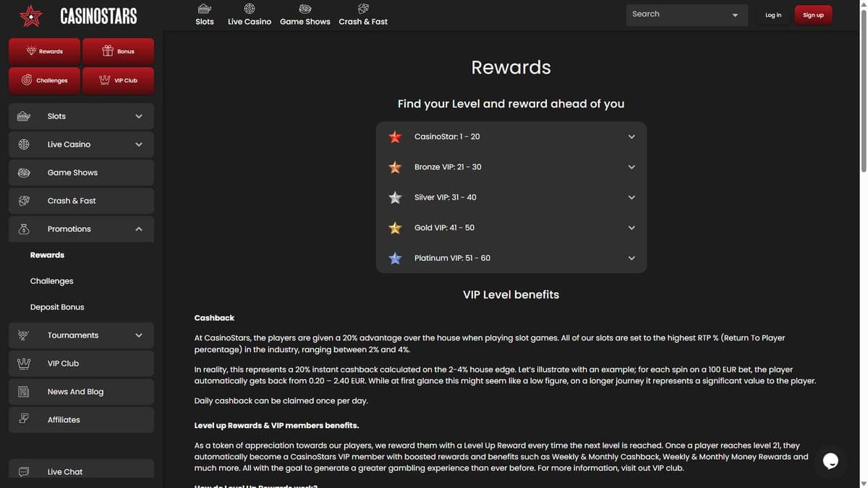868x488 pixels.
Task: Click the Bronze VIP star icon
Action: [395, 167]
